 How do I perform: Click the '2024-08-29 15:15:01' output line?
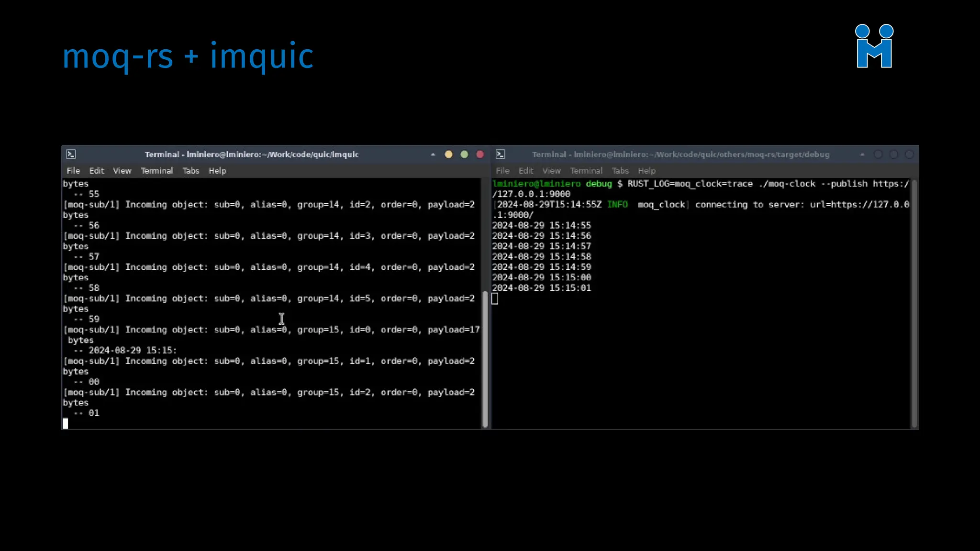coord(542,288)
